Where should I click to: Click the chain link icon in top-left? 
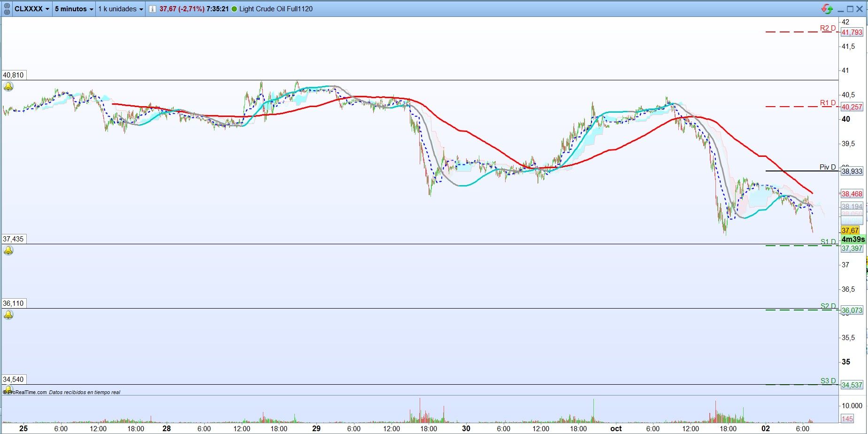[x=7, y=9]
